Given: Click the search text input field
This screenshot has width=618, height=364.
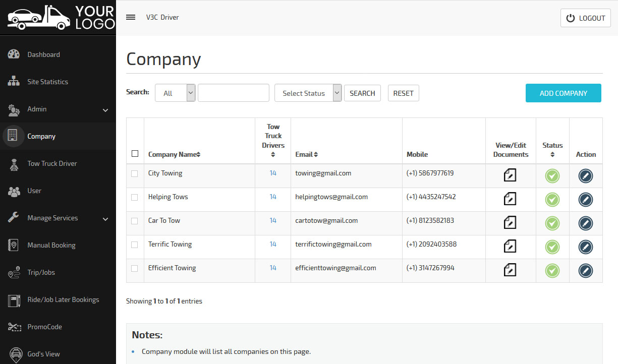Looking at the screenshot, I should [x=233, y=93].
